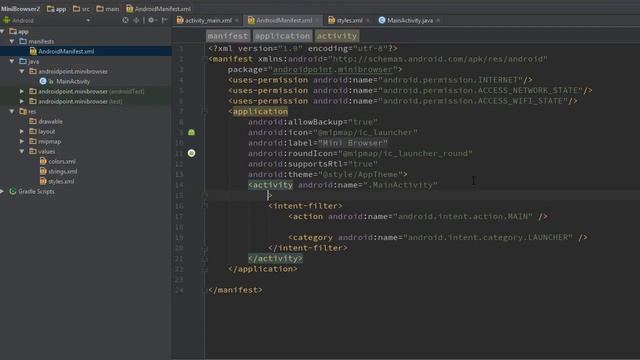Collapse the res folder
The width and height of the screenshot is (640, 360).
pos(12,111)
